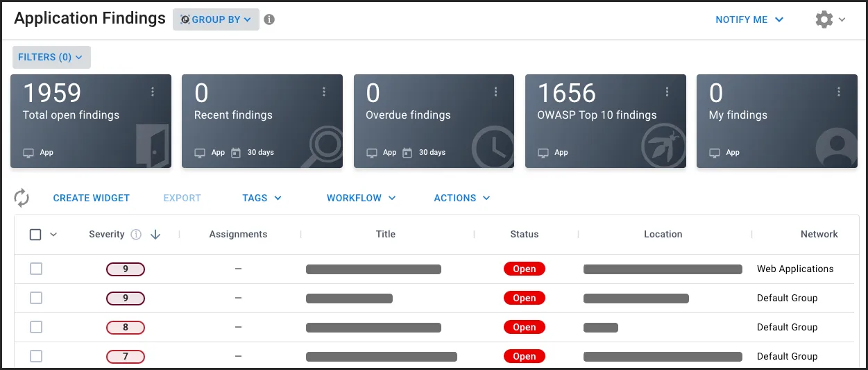
Task: Open the Recent findings widget options menu
Action: [324, 92]
